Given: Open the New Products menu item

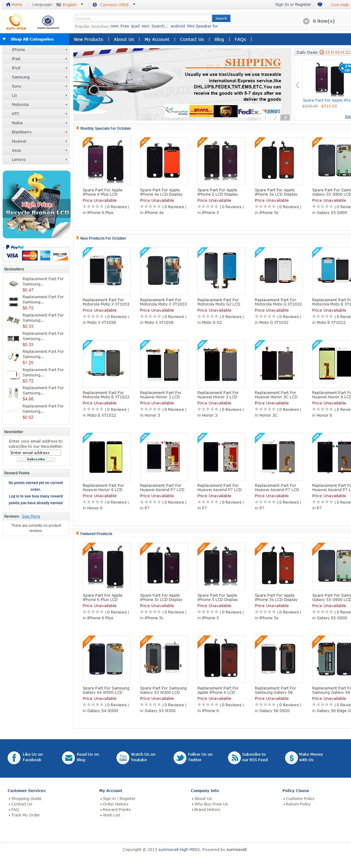Looking at the screenshot, I should click(89, 39).
